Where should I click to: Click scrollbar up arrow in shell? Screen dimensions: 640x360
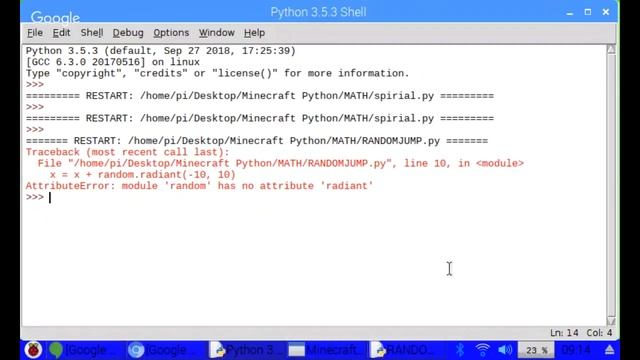point(611,49)
